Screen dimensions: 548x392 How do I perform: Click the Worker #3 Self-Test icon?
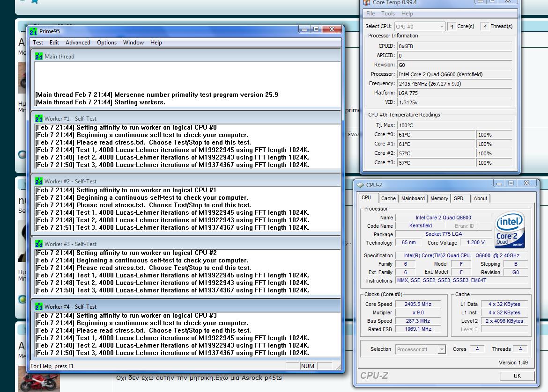coord(39,244)
